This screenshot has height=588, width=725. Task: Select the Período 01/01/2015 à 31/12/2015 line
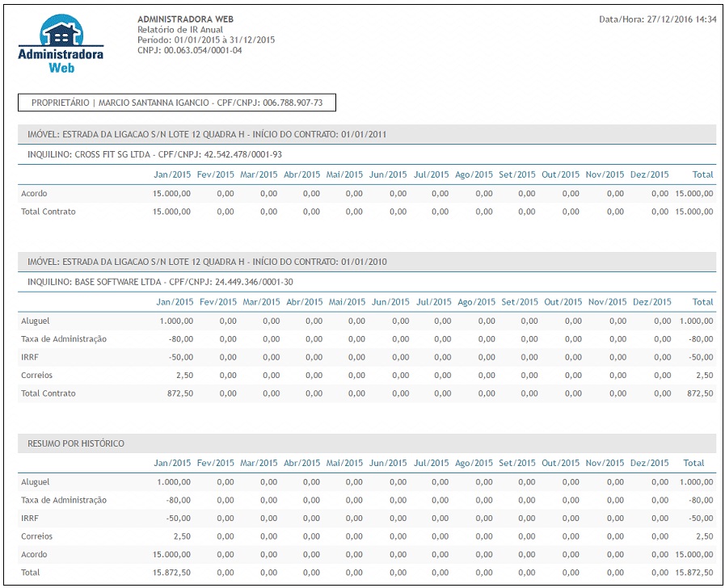(206, 40)
